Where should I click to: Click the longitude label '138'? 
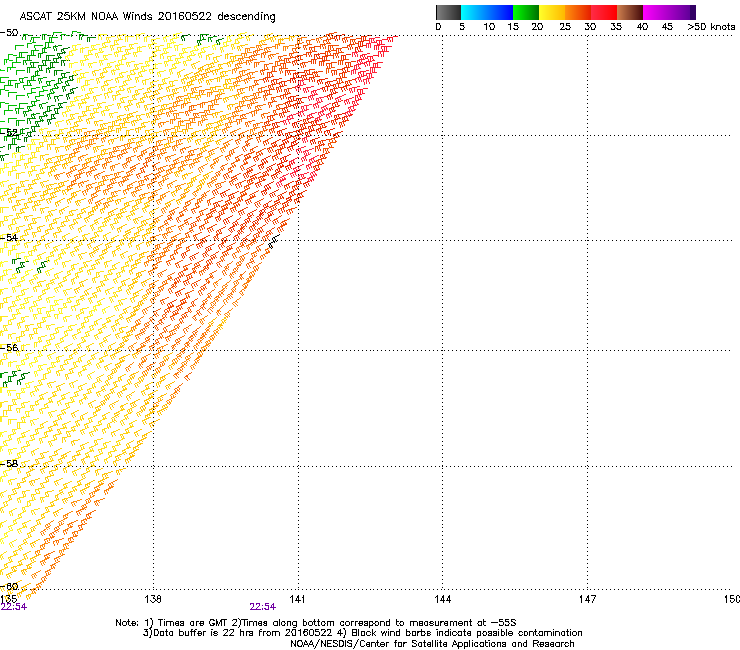pyautogui.click(x=153, y=599)
